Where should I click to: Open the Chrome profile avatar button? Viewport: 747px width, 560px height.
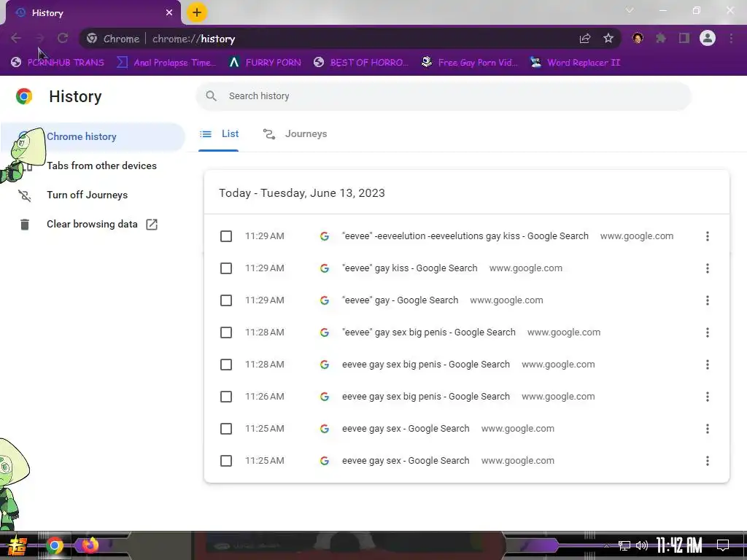coord(708,38)
